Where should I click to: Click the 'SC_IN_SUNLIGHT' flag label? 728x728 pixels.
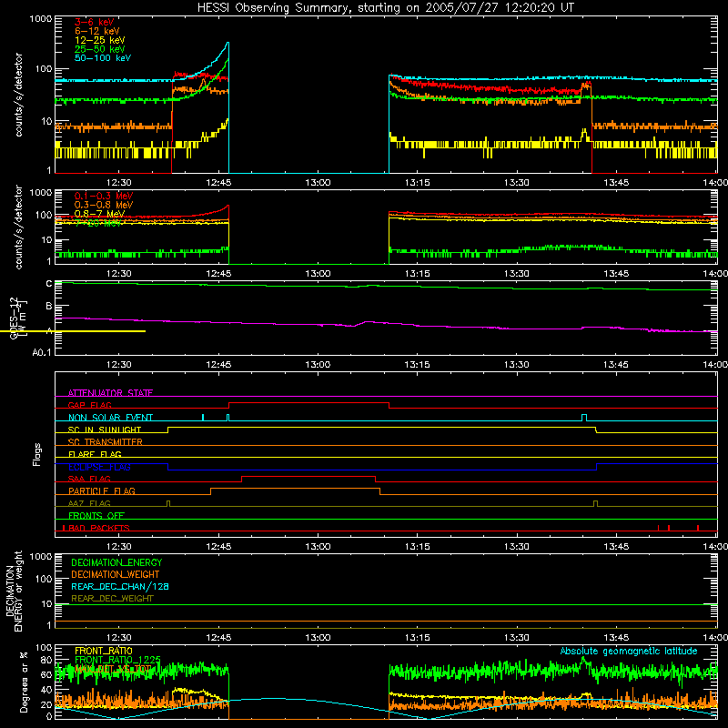(x=104, y=430)
